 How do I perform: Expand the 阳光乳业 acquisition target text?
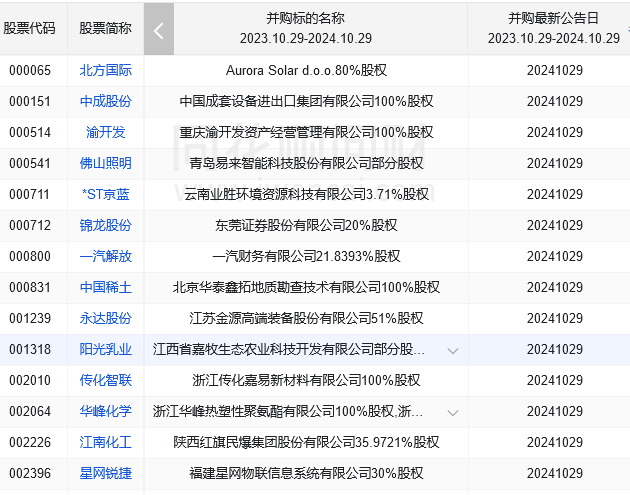click(x=452, y=350)
